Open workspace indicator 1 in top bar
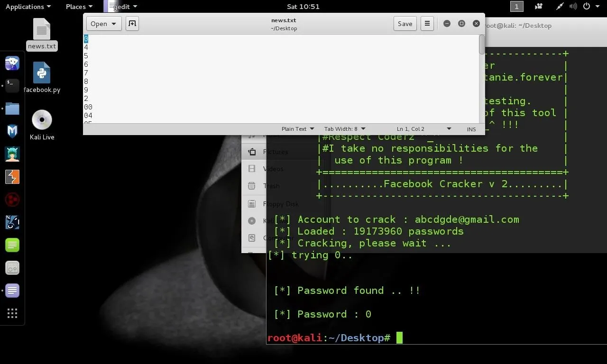Viewport: 607px width, 364px height. (x=516, y=7)
